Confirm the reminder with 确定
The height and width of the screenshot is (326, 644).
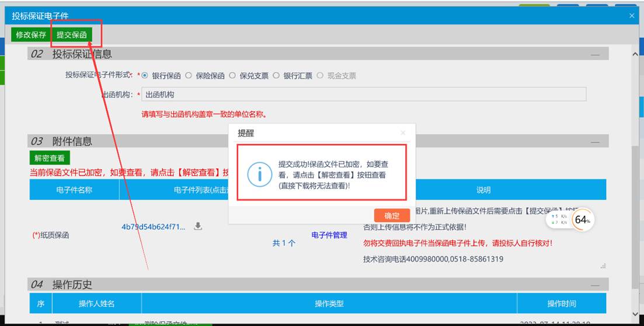click(x=392, y=215)
